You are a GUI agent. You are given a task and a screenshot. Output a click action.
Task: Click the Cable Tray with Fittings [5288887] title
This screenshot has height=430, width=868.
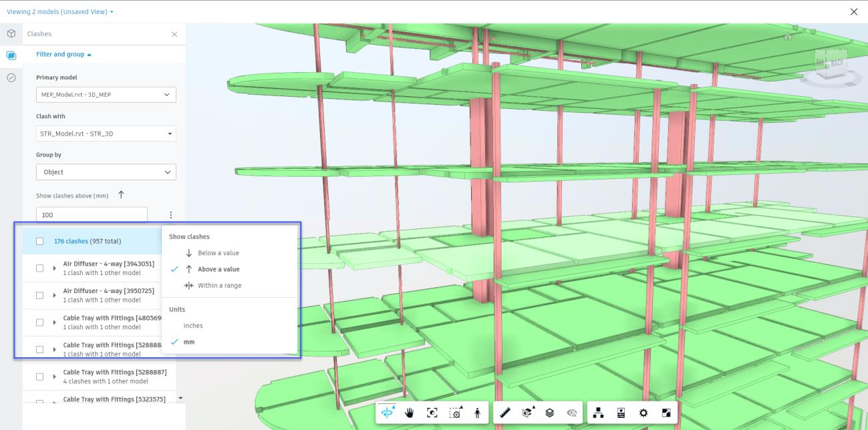(x=114, y=372)
